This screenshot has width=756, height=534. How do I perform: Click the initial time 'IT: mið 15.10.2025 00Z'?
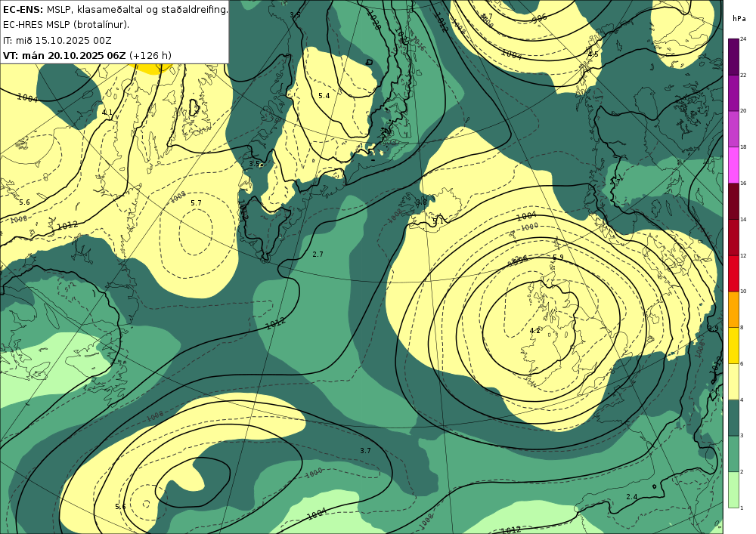57,41
